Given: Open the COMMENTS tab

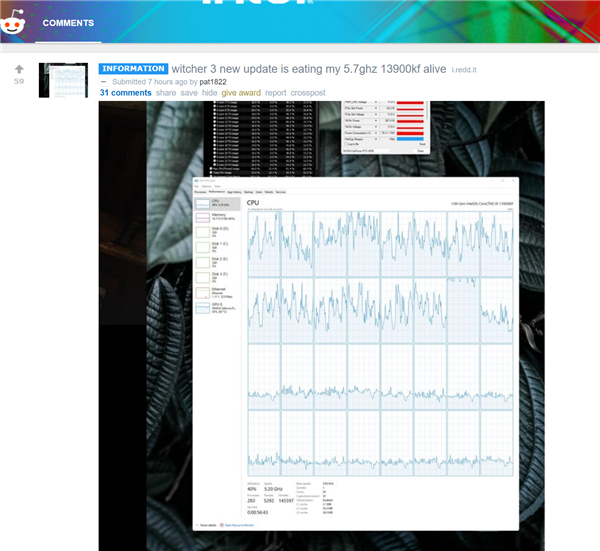Looking at the screenshot, I should tap(68, 23).
